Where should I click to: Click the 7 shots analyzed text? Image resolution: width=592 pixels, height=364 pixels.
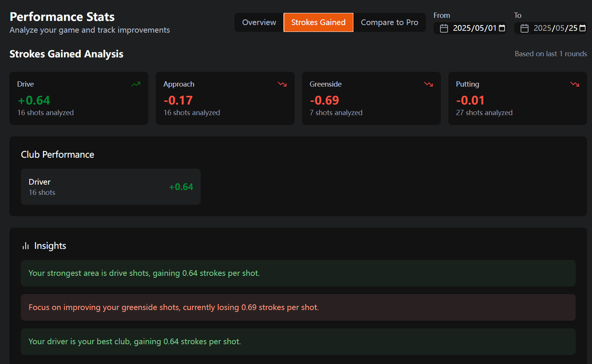point(336,113)
